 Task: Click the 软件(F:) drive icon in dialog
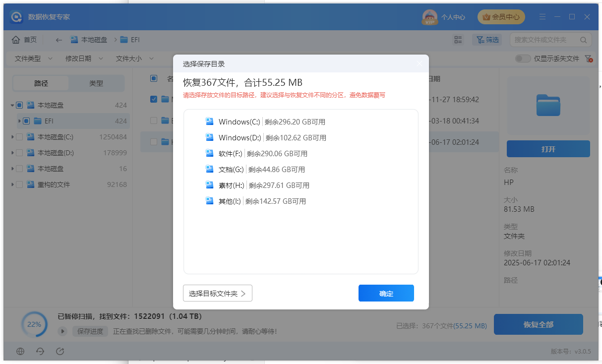coord(209,153)
